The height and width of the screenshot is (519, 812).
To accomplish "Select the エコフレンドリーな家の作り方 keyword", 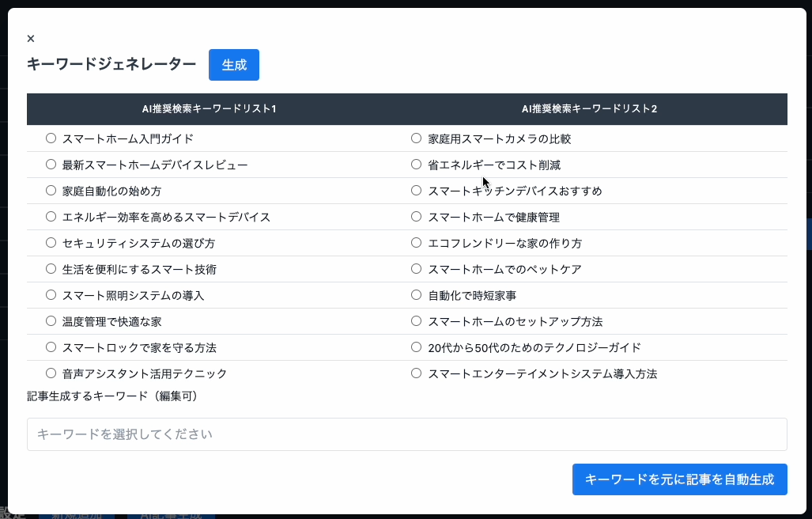I will coord(416,242).
